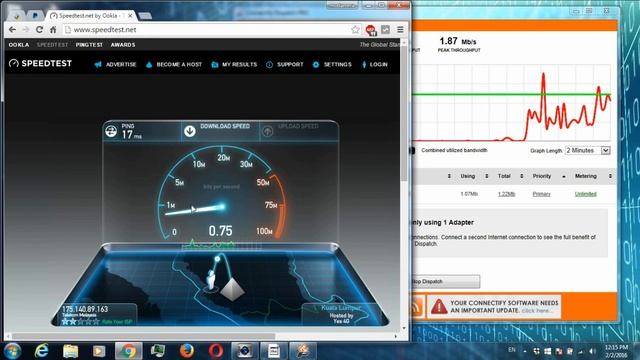The height and width of the screenshot is (360, 640).
Task: Switch to the Chrome taskbar button
Action: pos(128,351)
